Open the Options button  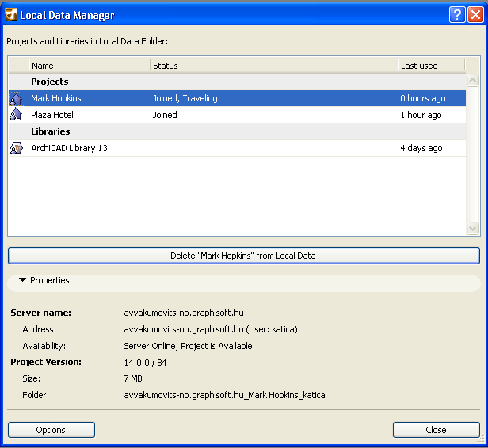point(51,430)
